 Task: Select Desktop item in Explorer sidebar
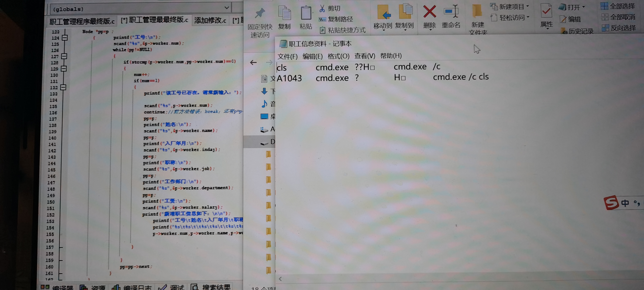pyautogui.click(x=268, y=116)
